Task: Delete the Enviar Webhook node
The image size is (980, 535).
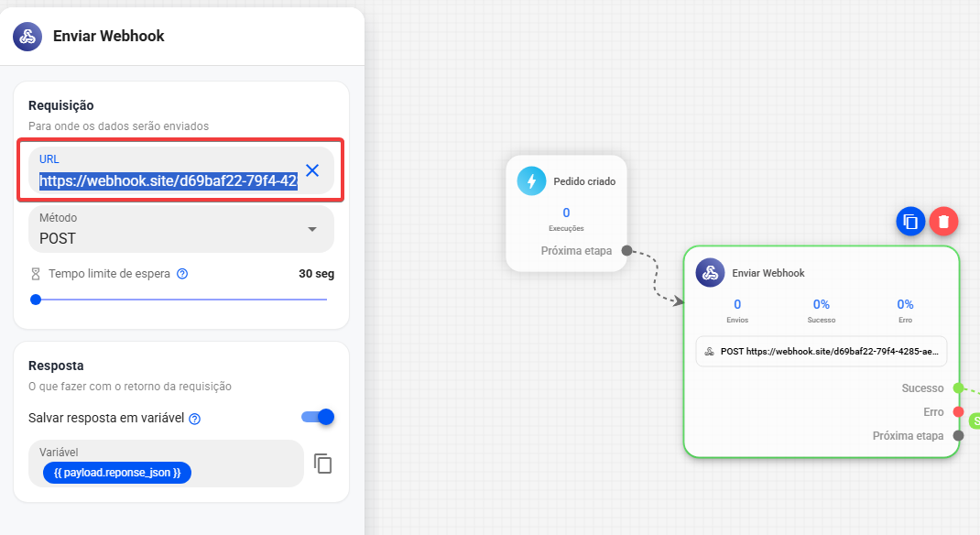Action: (x=943, y=222)
